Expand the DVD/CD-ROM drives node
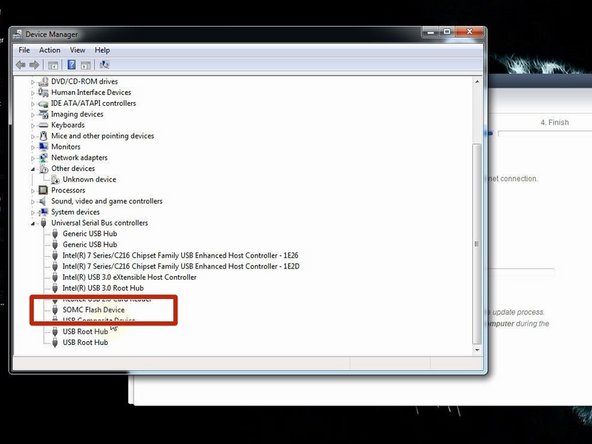This screenshot has width=592, height=444. tap(33, 82)
